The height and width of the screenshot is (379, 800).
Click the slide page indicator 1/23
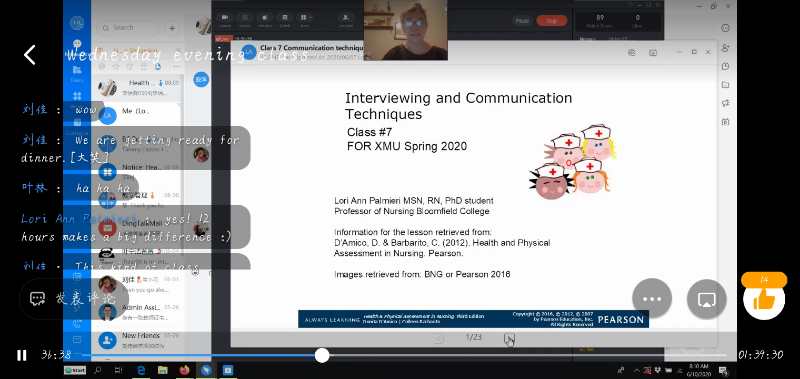[473, 337]
